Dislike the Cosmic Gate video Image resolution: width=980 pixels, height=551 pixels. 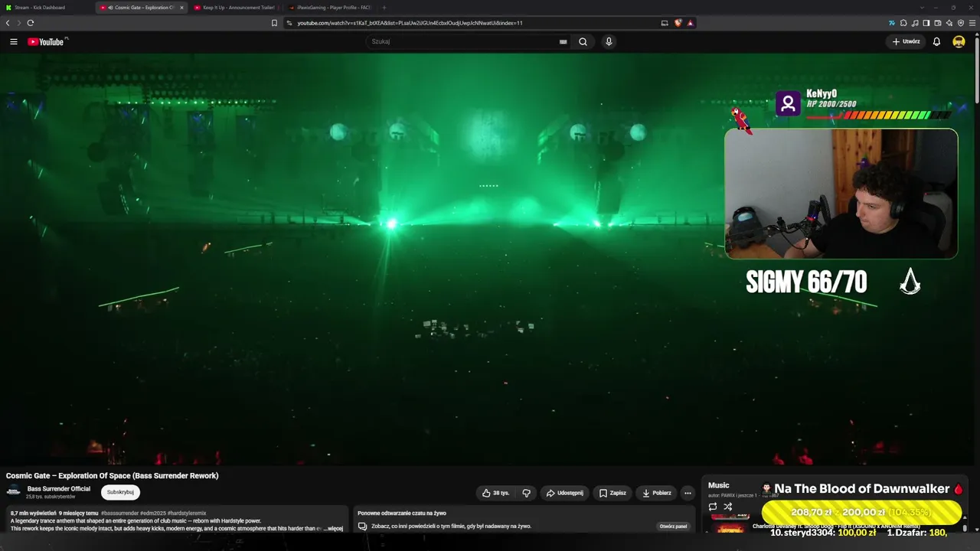click(x=526, y=493)
